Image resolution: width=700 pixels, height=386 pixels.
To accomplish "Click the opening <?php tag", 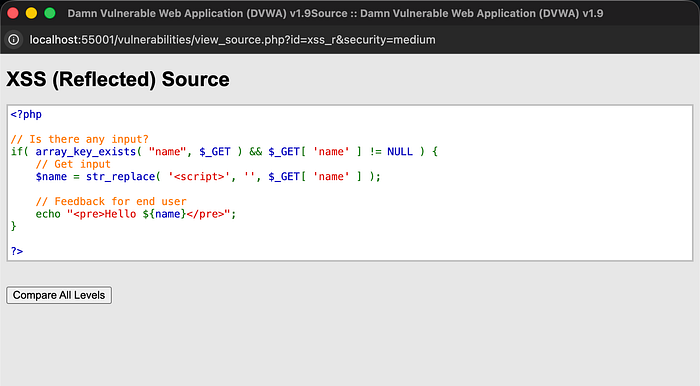I will (x=26, y=114).
